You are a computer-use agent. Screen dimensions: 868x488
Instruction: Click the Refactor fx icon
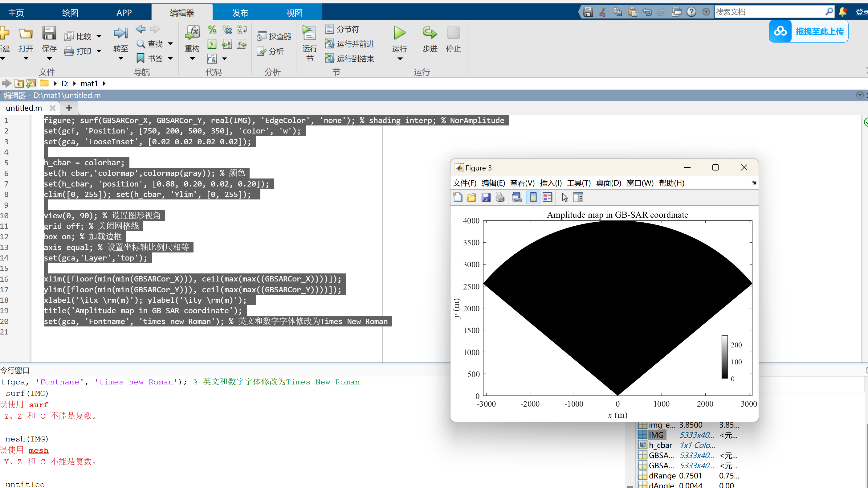tap(192, 33)
